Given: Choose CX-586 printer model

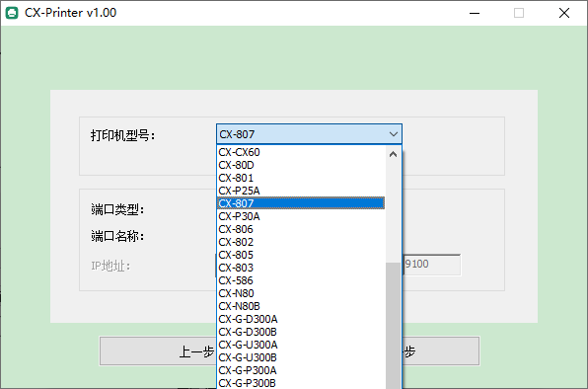Looking at the screenshot, I should coord(301,280).
